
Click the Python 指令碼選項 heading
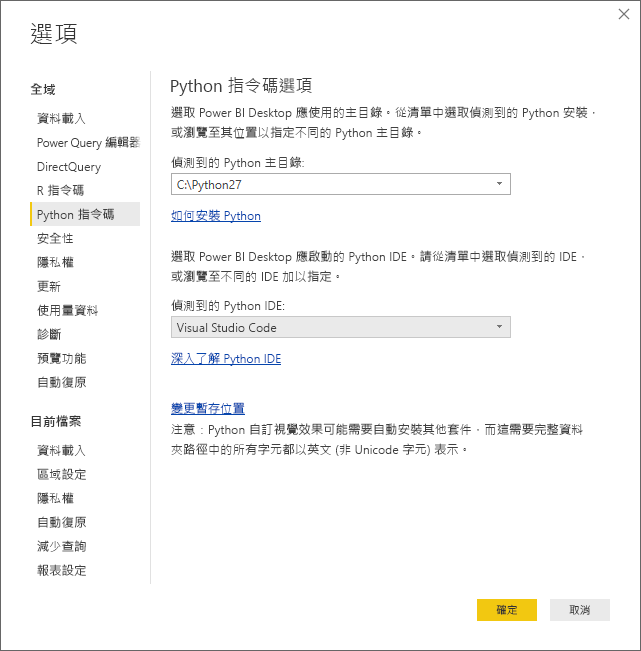(x=241, y=86)
